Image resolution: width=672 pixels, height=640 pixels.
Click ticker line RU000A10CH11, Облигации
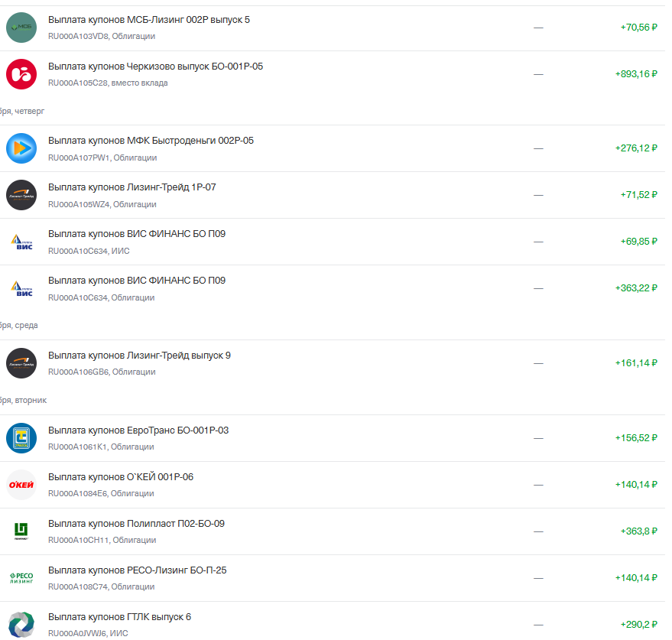click(x=102, y=541)
